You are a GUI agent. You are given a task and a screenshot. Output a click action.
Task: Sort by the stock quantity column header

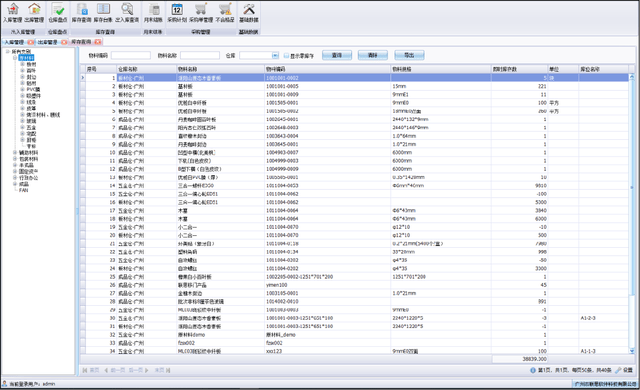click(519, 69)
